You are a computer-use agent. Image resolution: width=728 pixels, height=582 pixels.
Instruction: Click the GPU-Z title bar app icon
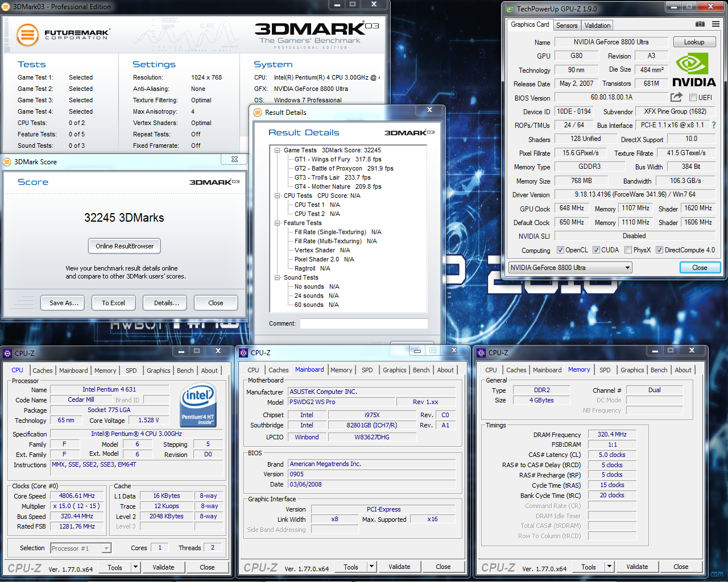pos(509,9)
